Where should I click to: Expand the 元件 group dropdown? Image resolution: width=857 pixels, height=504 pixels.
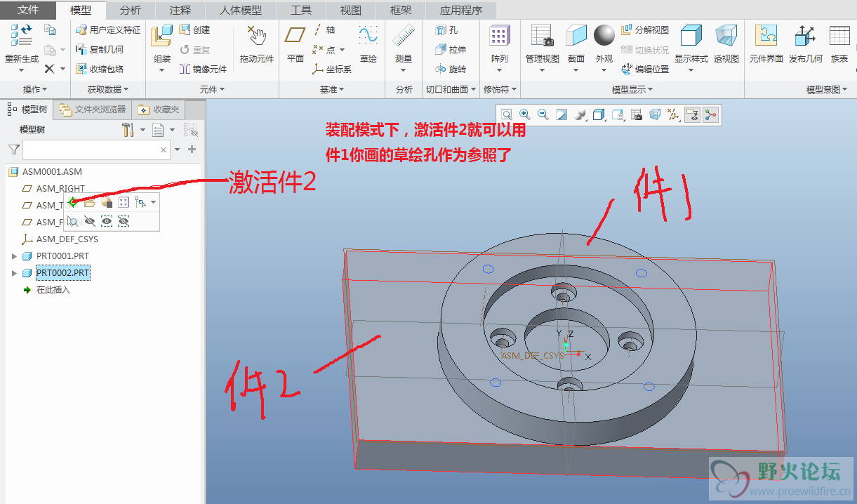pos(212,89)
